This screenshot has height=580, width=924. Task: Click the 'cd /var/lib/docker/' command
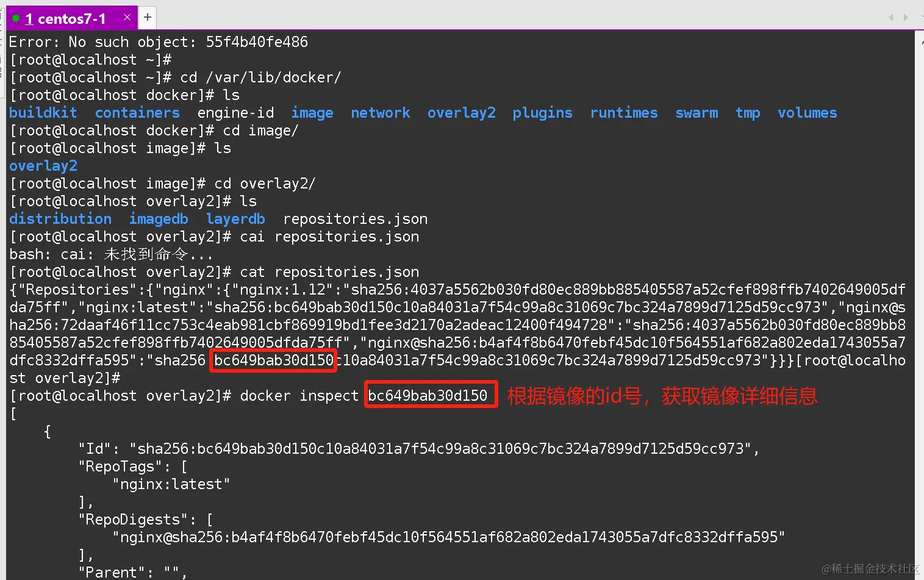[260, 77]
